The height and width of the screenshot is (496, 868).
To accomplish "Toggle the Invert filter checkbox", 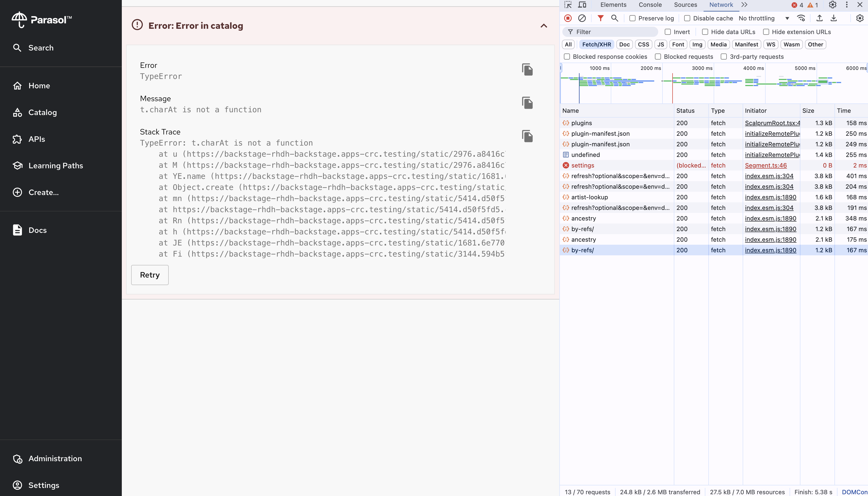I will click(x=668, y=32).
